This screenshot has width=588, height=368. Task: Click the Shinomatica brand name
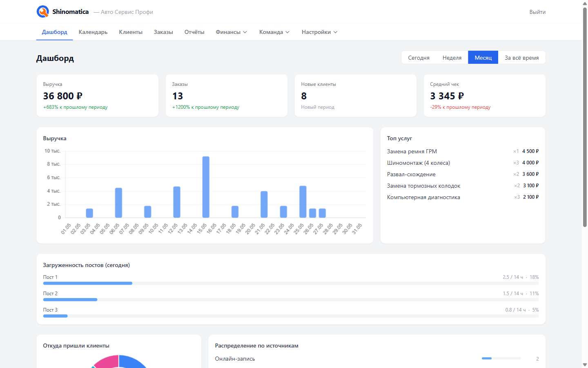pos(71,11)
